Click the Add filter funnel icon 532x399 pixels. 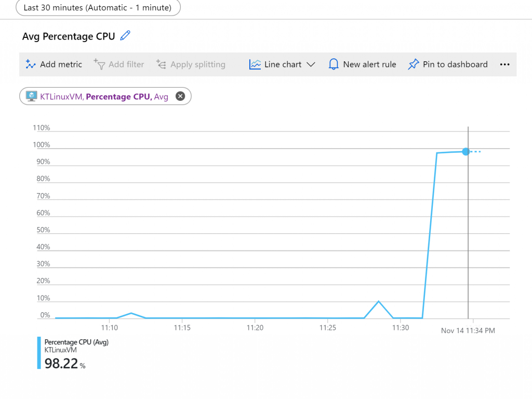point(99,64)
